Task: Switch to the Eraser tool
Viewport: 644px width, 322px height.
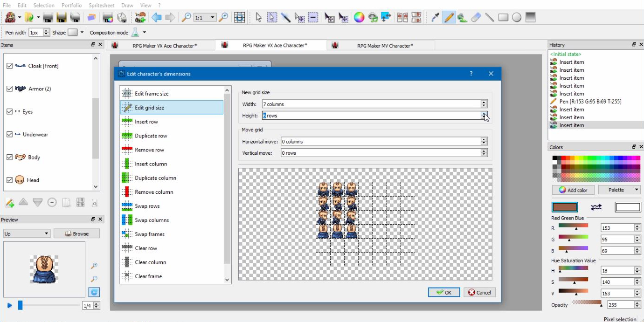Action: click(x=476, y=18)
